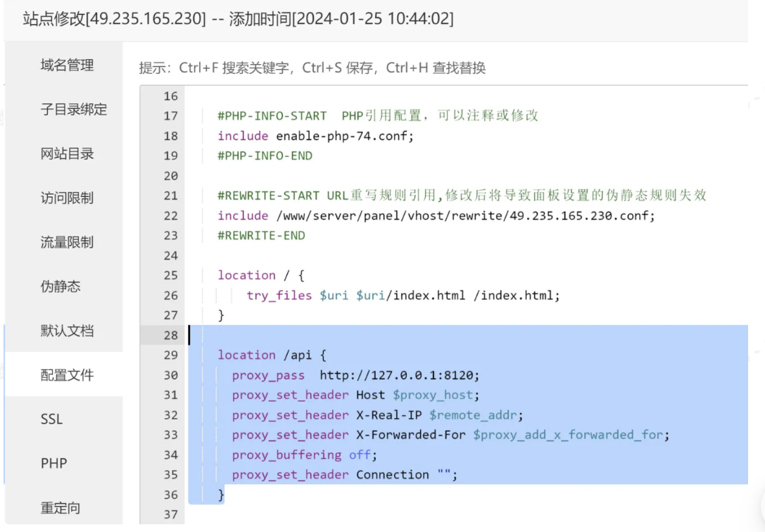
Task: Place cursor on the rewrite include path line
Action: click(x=436, y=215)
